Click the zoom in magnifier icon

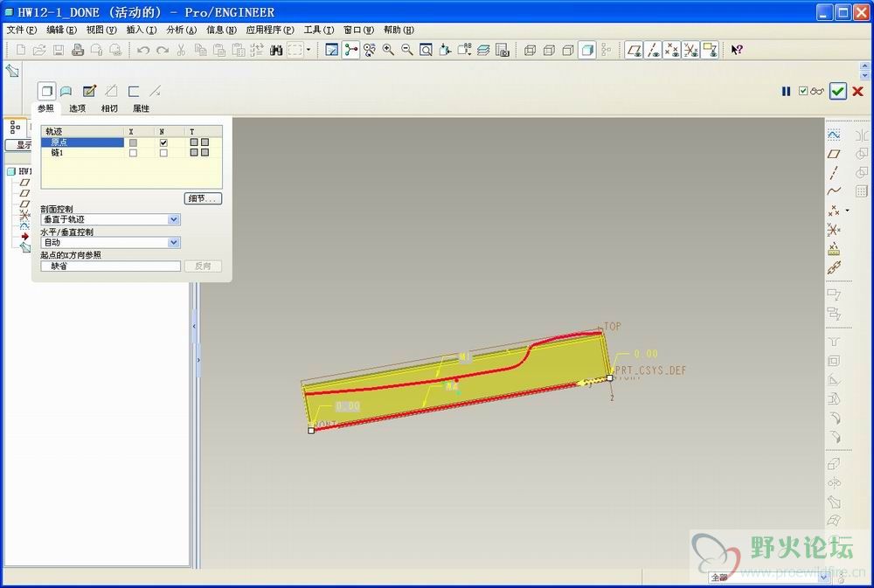(x=389, y=50)
